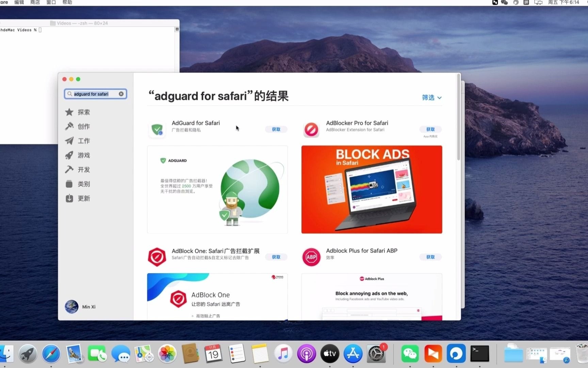Open Calendar from the Dock
The height and width of the screenshot is (368, 588).
[x=213, y=354]
